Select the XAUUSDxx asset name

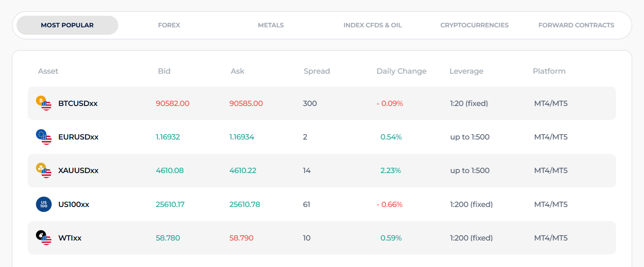(x=79, y=171)
